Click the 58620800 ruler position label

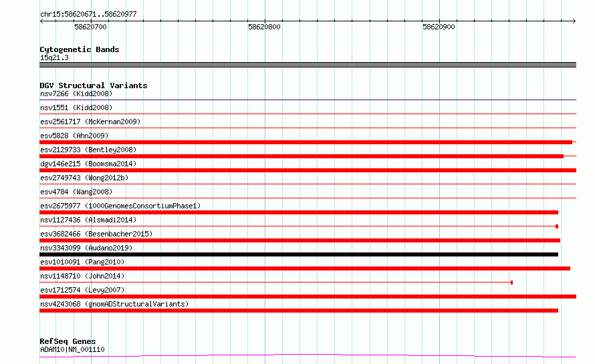tap(264, 27)
